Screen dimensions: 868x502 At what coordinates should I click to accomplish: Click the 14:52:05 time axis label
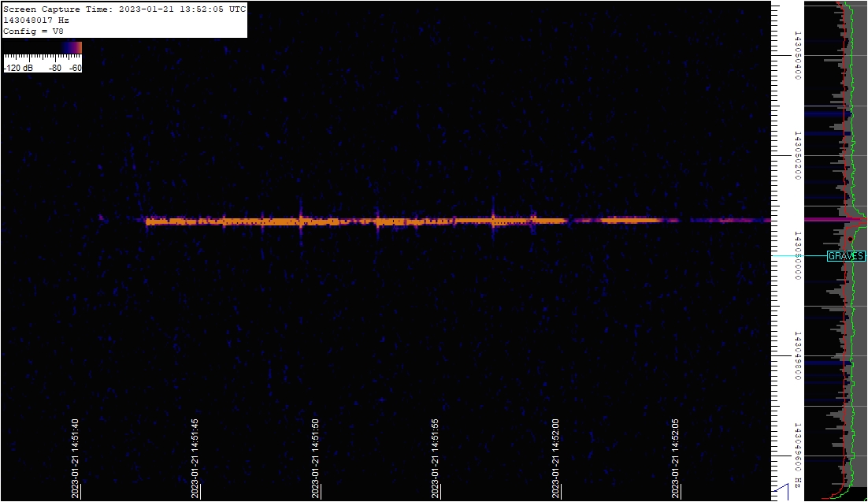[x=675, y=459]
